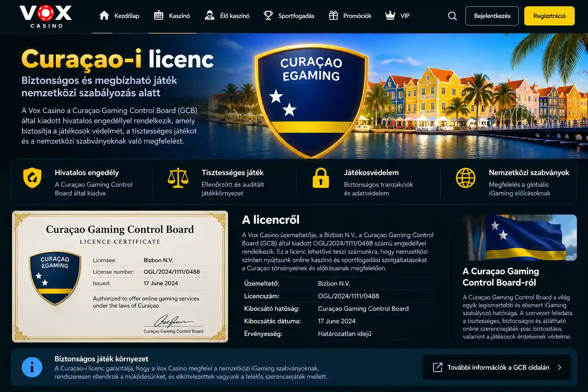This screenshot has height=392, width=588.
Task: Click the trophy icon beside Sportfogadás
Action: pos(268,15)
